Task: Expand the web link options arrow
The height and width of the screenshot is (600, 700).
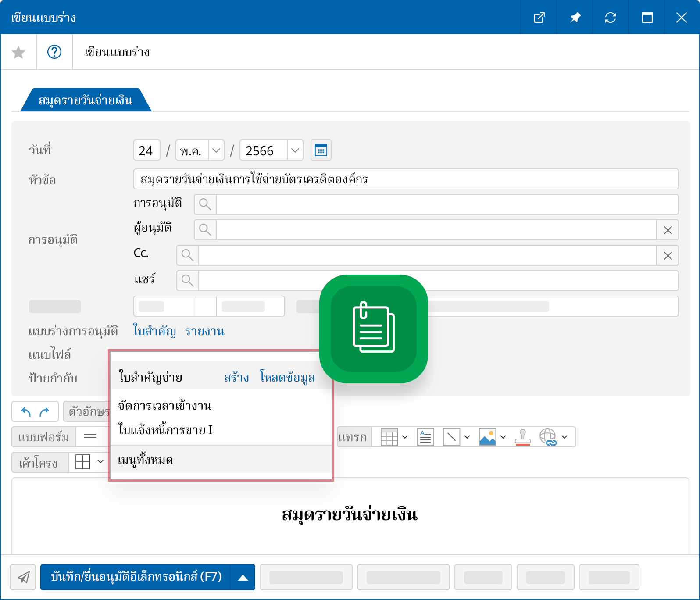Action: click(x=564, y=437)
